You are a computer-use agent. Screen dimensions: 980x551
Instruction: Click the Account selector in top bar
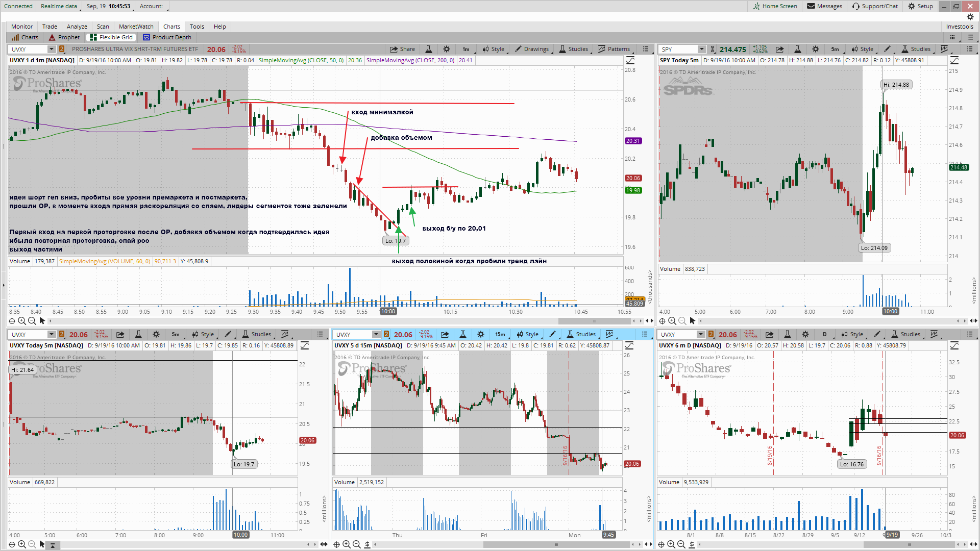(x=151, y=6)
